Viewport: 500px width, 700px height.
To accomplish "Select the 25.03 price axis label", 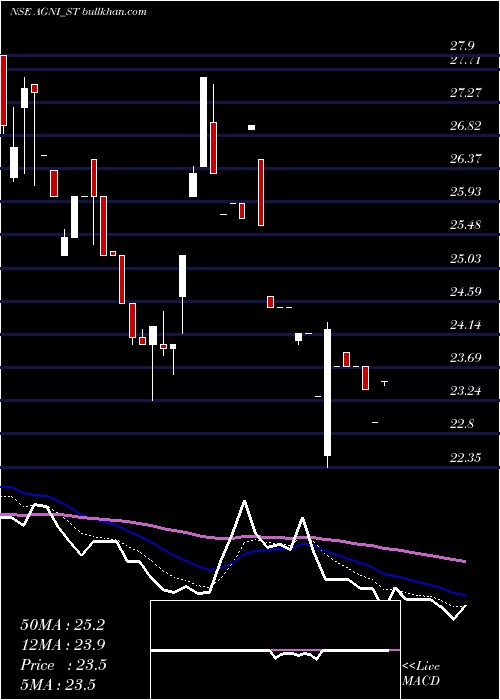I will click(x=466, y=259).
